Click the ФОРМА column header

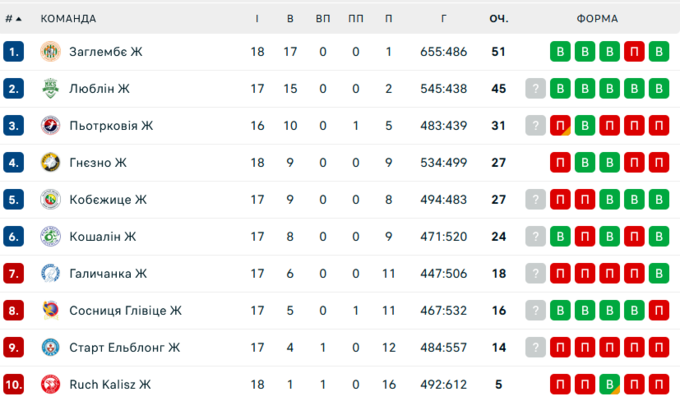click(597, 18)
